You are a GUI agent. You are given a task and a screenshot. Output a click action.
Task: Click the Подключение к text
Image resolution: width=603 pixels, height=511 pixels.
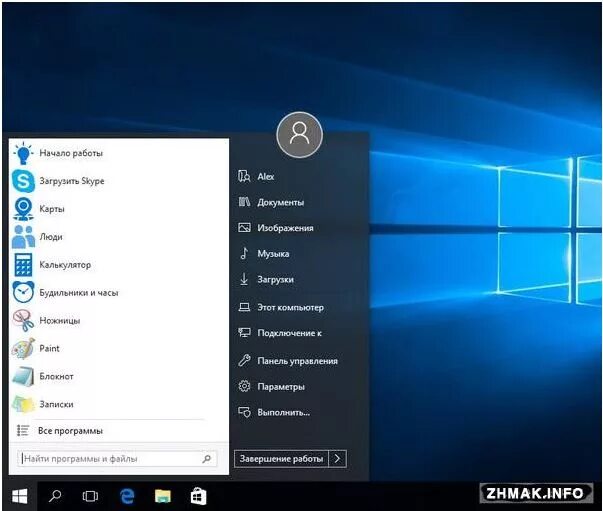point(290,333)
